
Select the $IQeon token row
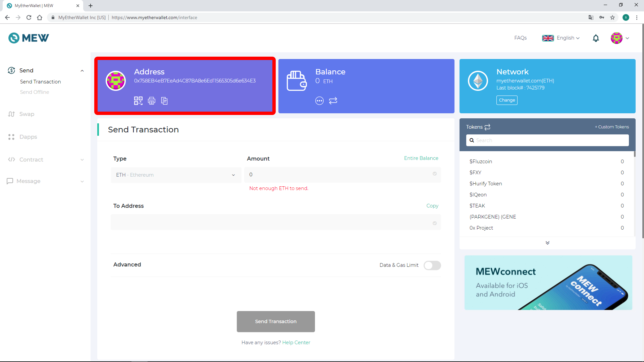[x=547, y=195]
